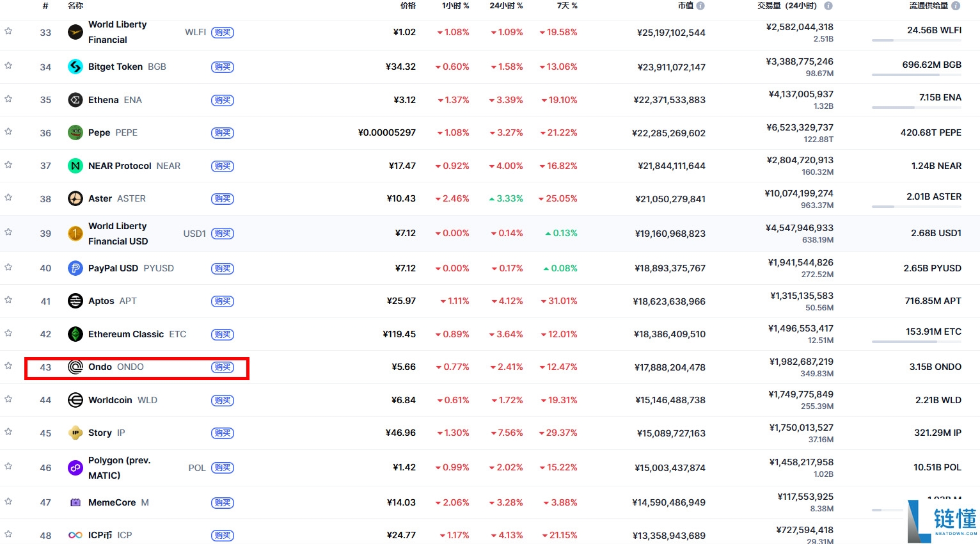Click the Aster coin logo
Image resolution: width=980 pixels, height=544 pixels.
[x=75, y=198]
